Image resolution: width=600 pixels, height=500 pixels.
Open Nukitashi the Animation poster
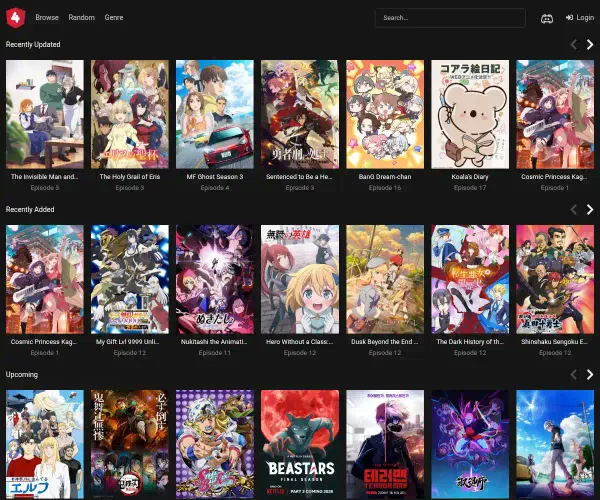[215, 279]
